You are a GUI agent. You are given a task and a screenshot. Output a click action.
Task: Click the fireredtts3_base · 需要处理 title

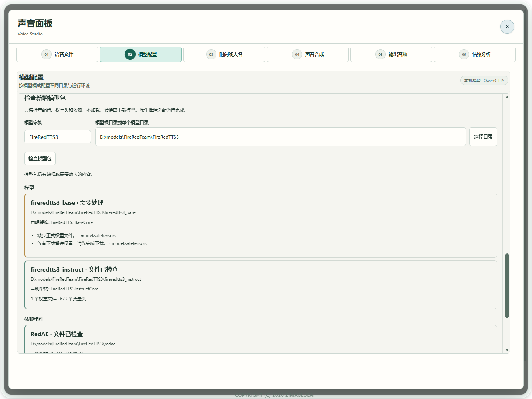pos(67,202)
